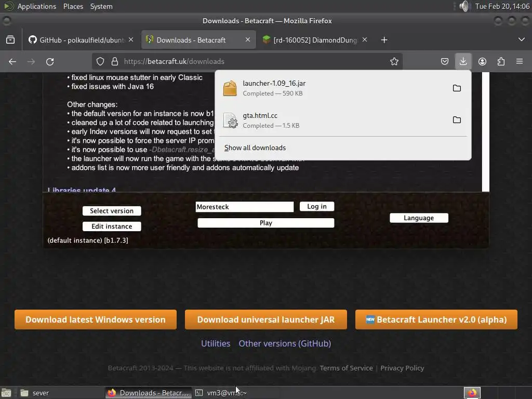Screen dimensions: 532x399
Task: Open the tracking protection shield icon
Action: [100, 61]
